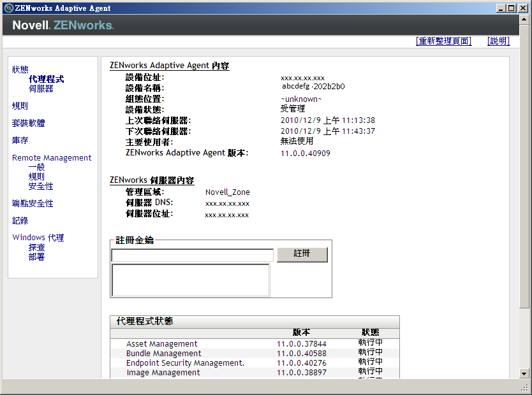
Task: Select 規則 under Remote Management
Action: click(x=36, y=176)
